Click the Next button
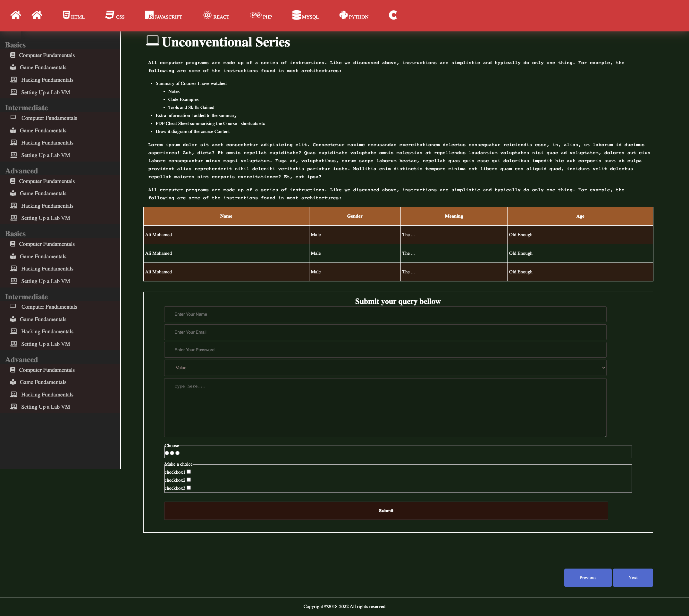The image size is (689, 616). coord(633,578)
